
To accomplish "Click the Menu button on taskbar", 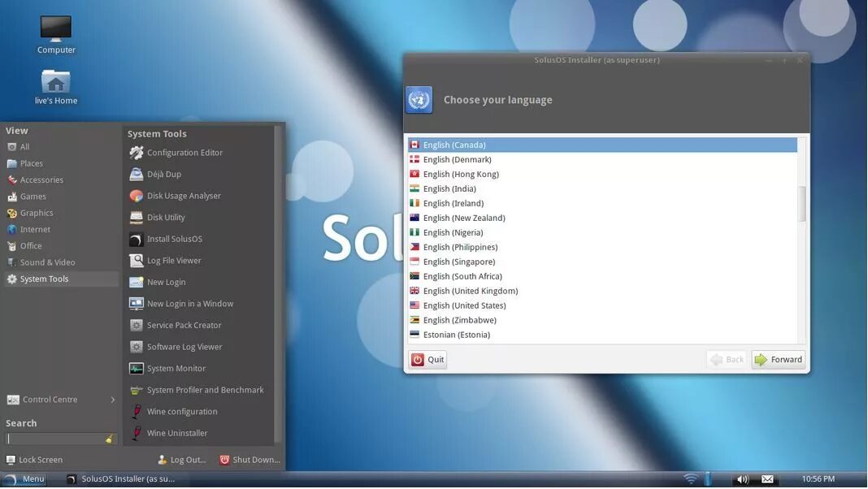I will click(x=24, y=479).
